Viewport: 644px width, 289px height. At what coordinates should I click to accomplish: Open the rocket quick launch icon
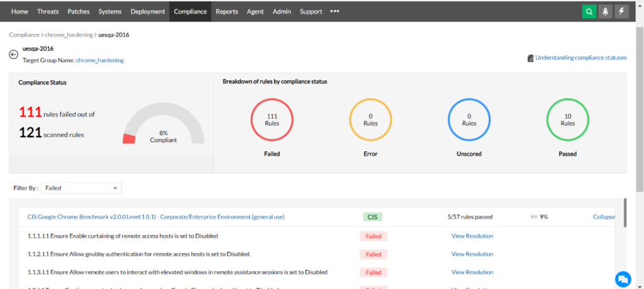(606, 11)
